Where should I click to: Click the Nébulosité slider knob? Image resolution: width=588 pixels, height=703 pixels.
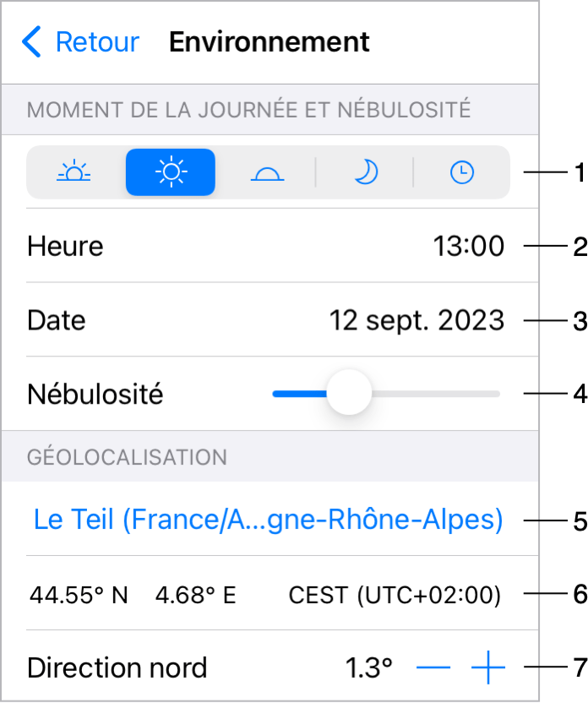tap(349, 394)
